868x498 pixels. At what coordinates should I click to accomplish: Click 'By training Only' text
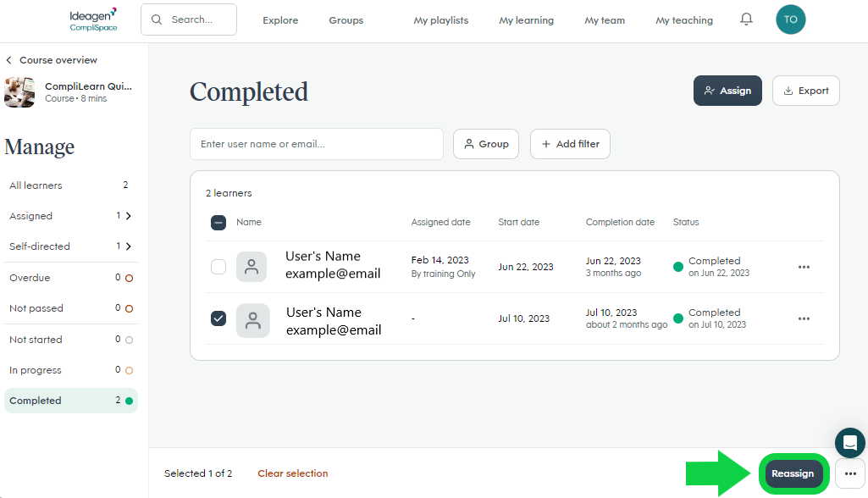[443, 274]
